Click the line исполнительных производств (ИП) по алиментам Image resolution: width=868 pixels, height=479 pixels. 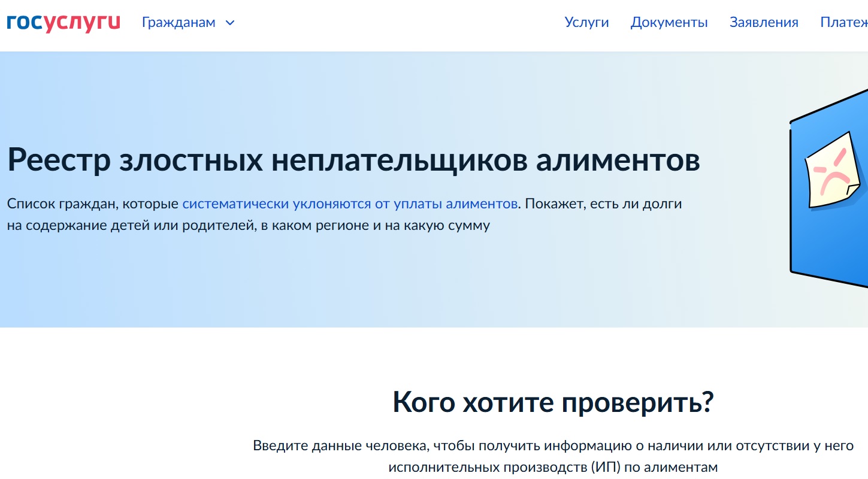click(553, 467)
